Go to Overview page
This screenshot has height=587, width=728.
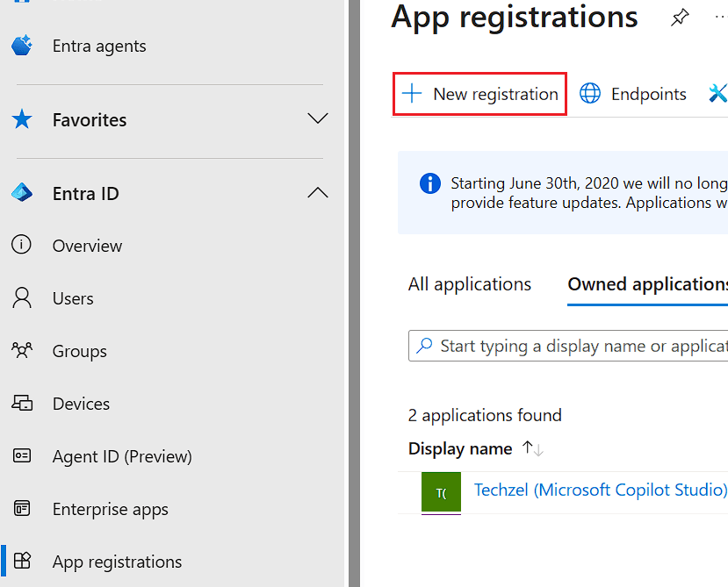(x=87, y=246)
